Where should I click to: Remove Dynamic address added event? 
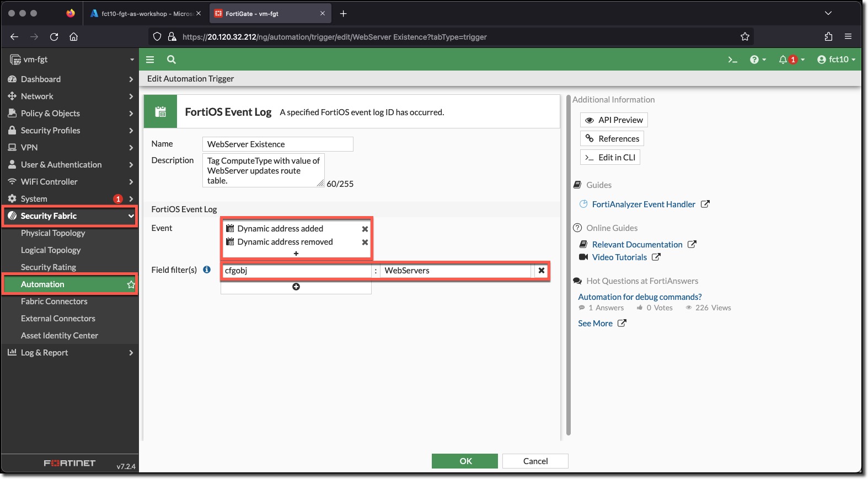(x=365, y=229)
